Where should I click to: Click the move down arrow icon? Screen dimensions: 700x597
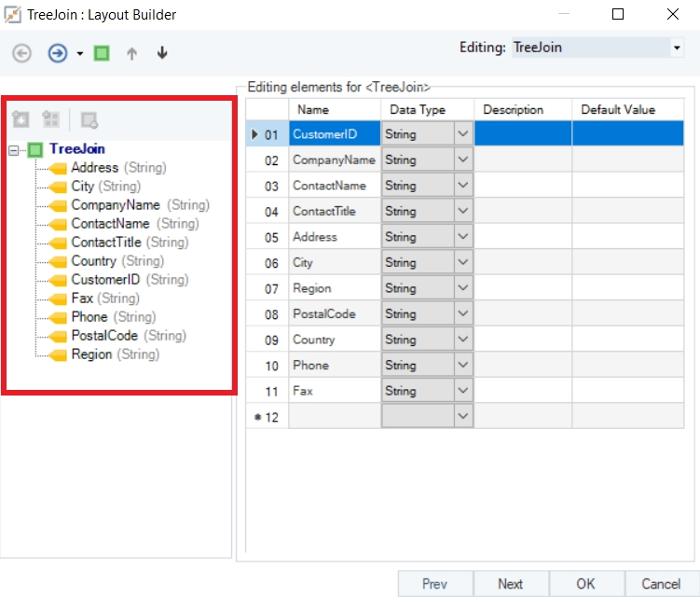click(x=162, y=53)
